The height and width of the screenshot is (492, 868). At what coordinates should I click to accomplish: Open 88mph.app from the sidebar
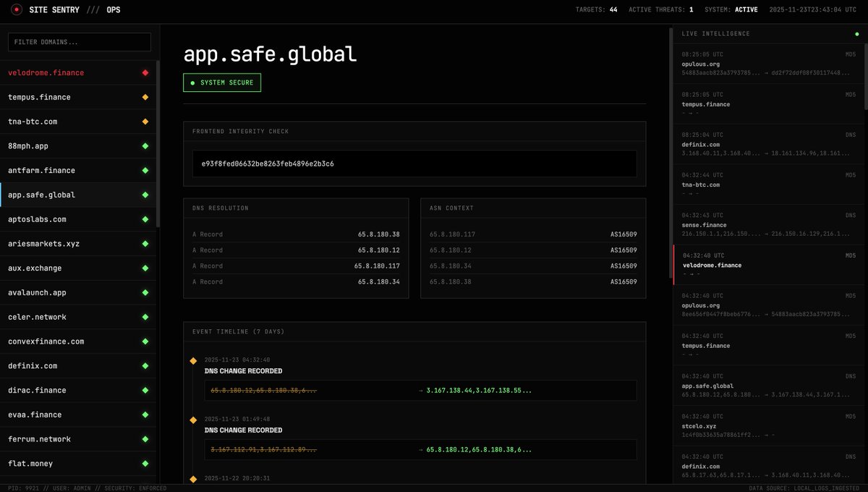[x=78, y=146]
